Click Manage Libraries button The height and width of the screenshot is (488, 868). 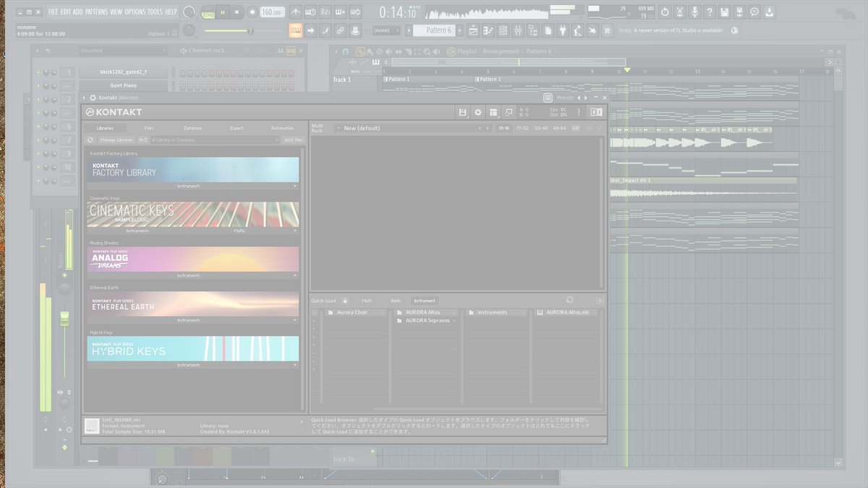(x=116, y=140)
